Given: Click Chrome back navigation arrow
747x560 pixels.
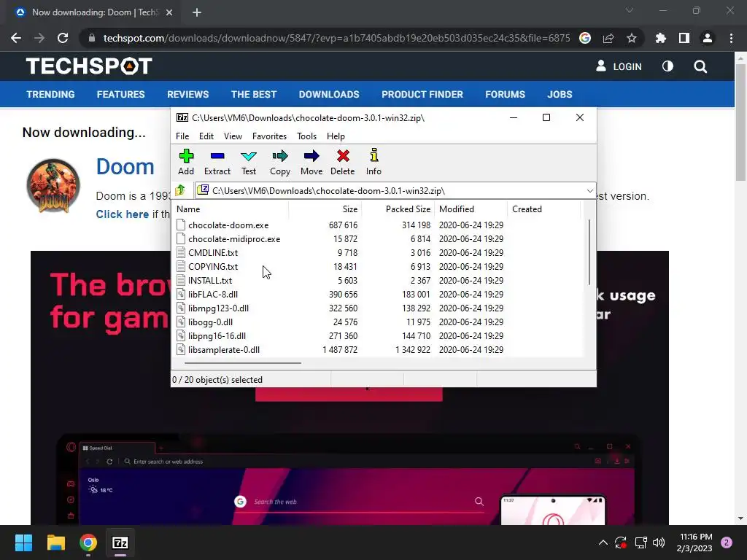Looking at the screenshot, I should pyautogui.click(x=16, y=38).
